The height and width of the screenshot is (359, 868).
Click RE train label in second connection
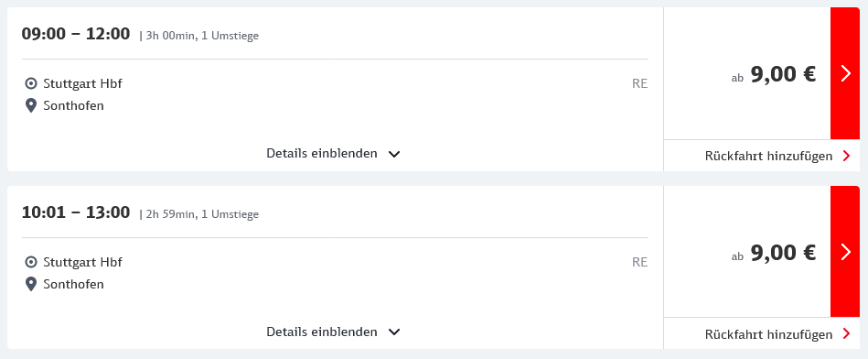click(640, 262)
